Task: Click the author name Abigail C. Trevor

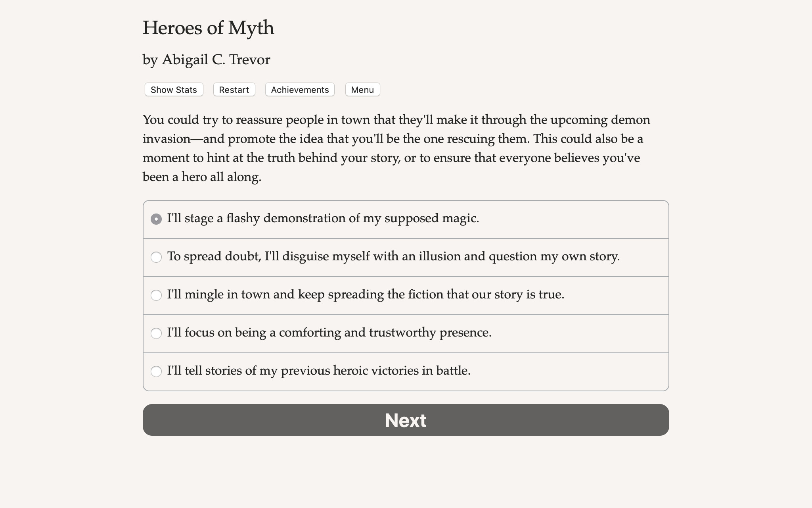Action: (x=206, y=59)
